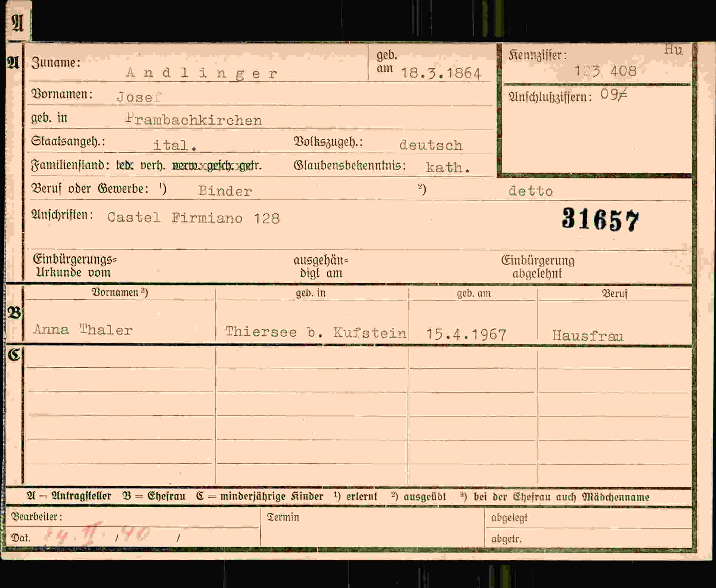Click the wife's occupation "Hausfrau"
The image size is (716, 588).
(588, 336)
